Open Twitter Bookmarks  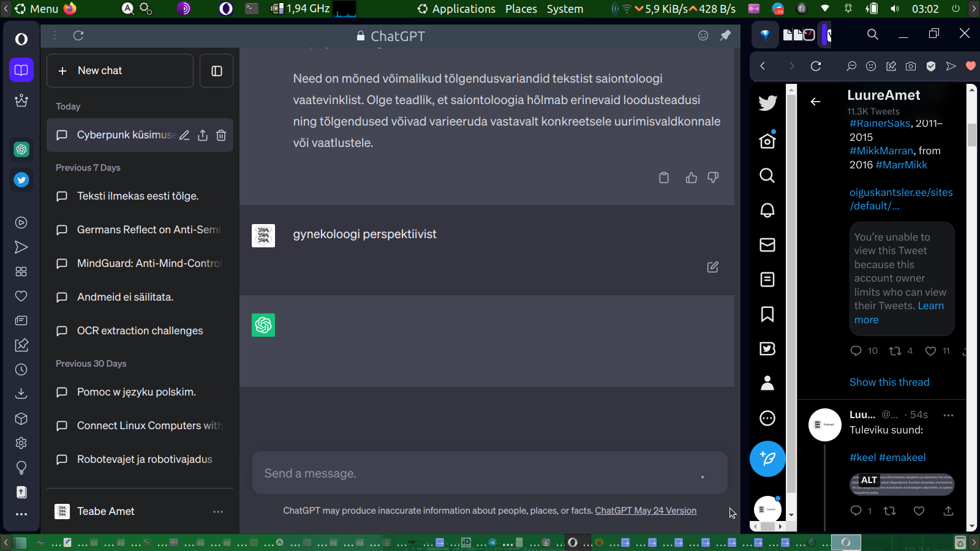pos(767,314)
